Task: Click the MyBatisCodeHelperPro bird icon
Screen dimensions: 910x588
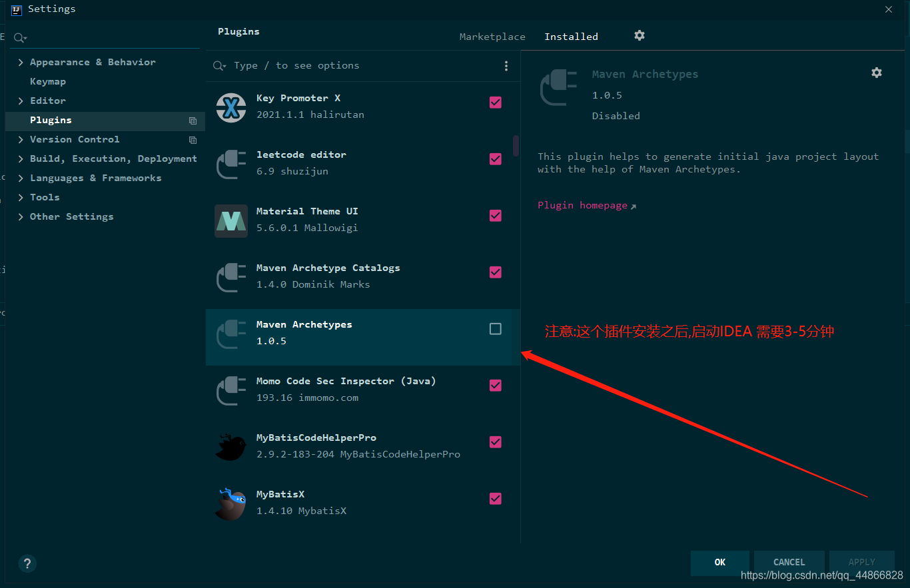Action: point(231,447)
